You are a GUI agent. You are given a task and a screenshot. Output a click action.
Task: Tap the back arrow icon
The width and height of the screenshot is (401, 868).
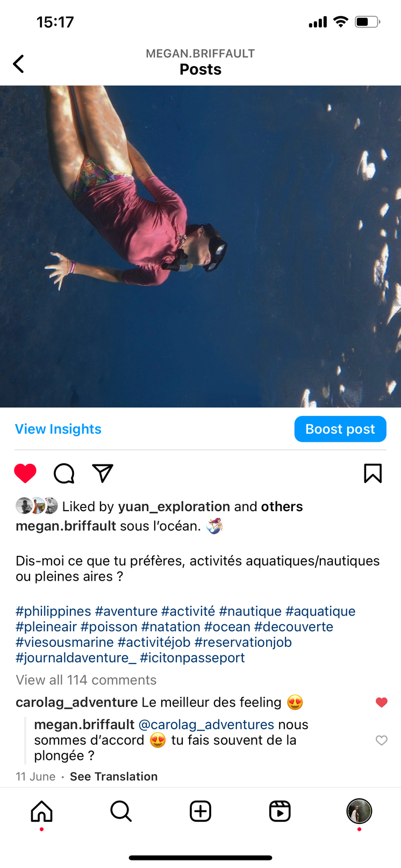click(x=18, y=64)
